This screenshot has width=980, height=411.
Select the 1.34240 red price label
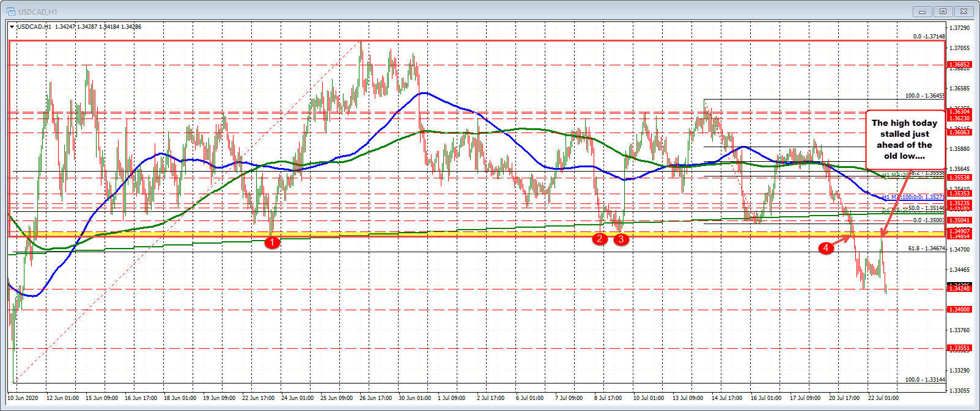(x=959, y=289)
